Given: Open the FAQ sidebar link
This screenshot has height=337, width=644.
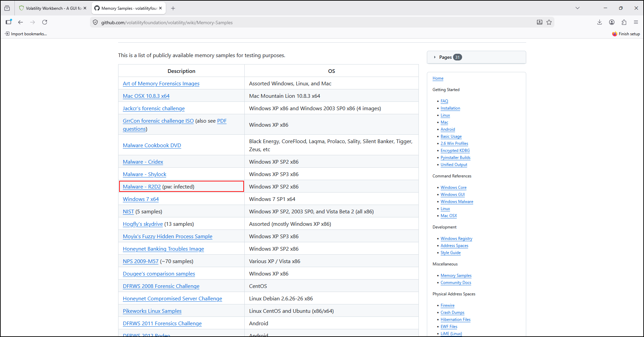Looking at the screenshot, I should (444, 101).
